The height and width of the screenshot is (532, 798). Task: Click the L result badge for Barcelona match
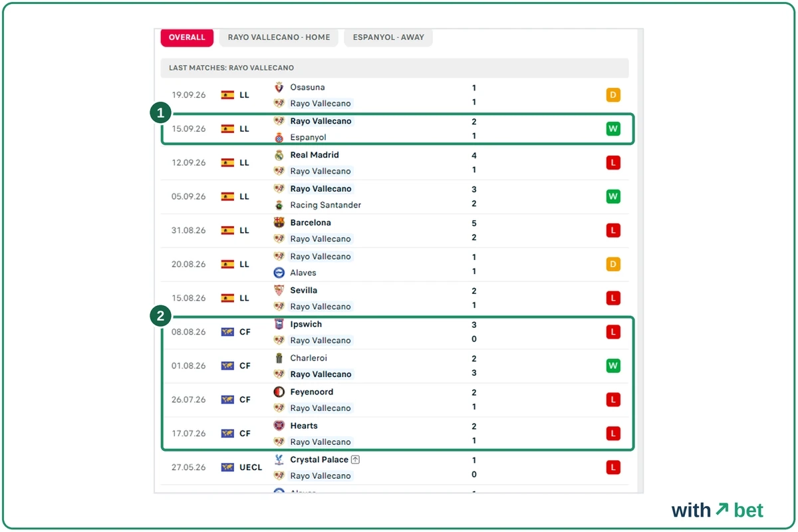[613, 231]
